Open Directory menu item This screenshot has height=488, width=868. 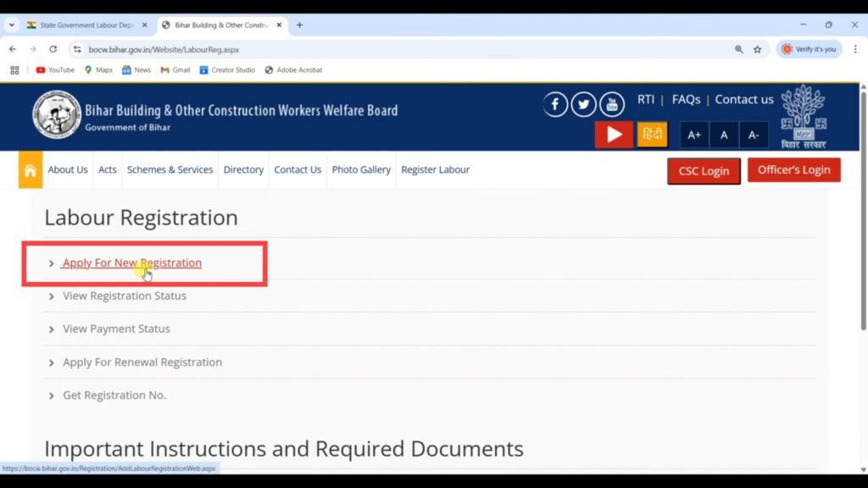pyautogui.click(x=243, y=169)
